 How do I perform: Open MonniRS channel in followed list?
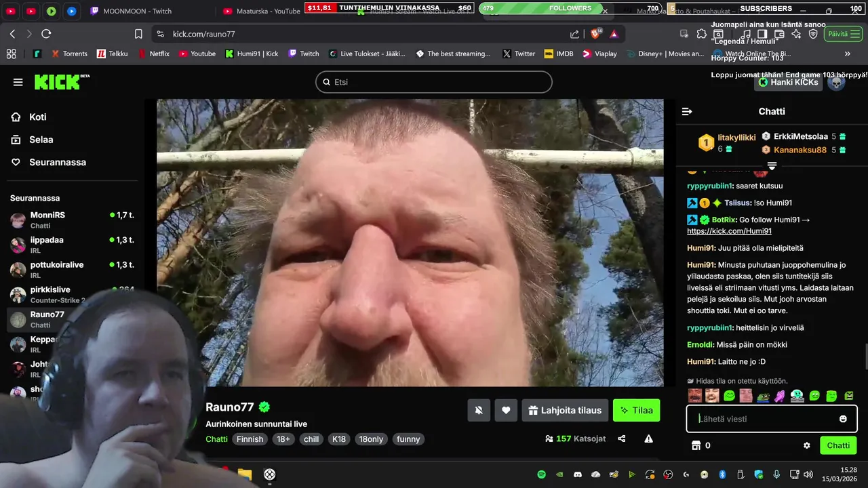pyautogui.click(x=73, y=220)
